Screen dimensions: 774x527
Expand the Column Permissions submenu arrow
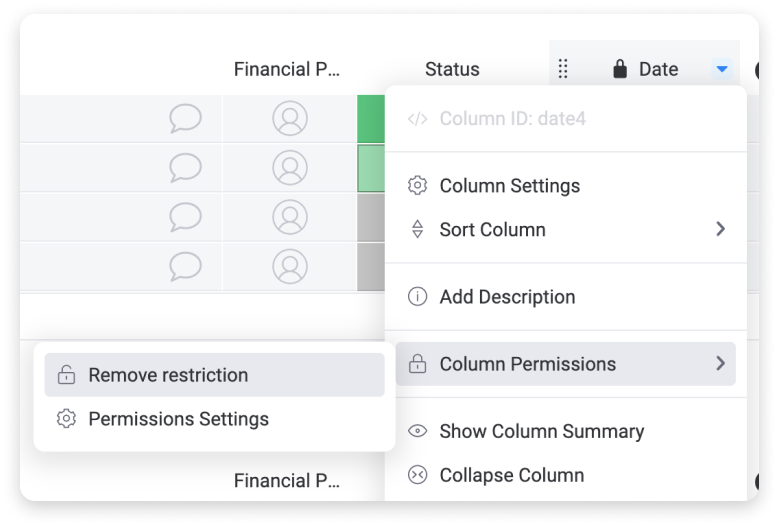pyautogui.click(x=721, y=364)
